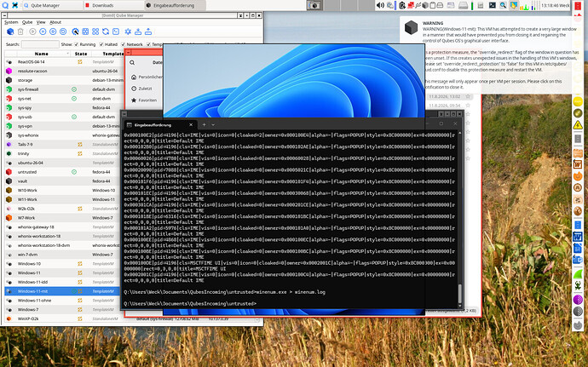Open qube settings via the wrench gear icon
This screenshot has width=588, height=367.
(x=75, y=32)
